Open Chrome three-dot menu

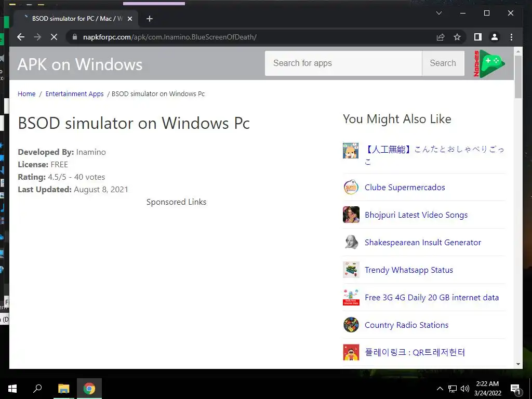pyautogui.click(x=511, y=37)
